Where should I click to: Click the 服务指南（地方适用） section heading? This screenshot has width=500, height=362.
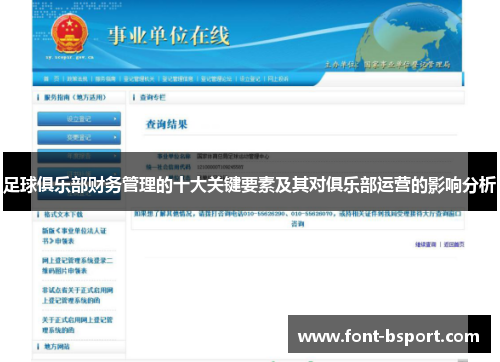pyautogui.click(x=75, y=97)
